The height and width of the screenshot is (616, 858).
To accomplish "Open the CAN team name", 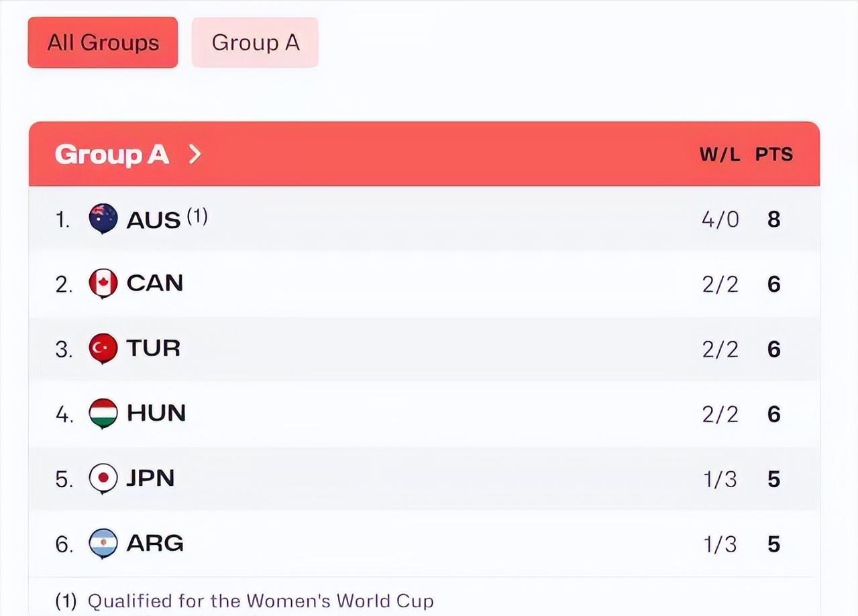I will coord(155,283).
